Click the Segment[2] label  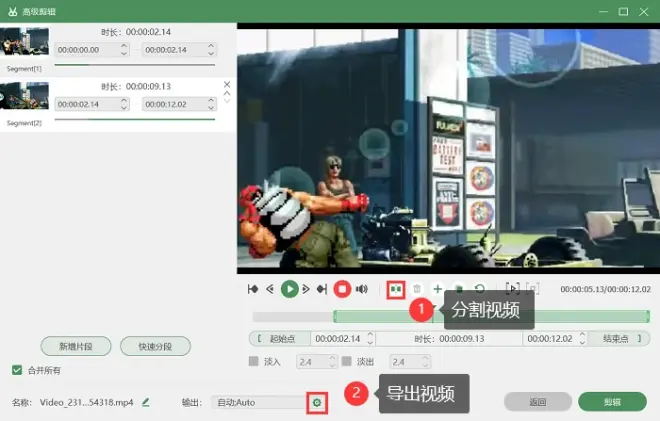[x=24, y=123]
